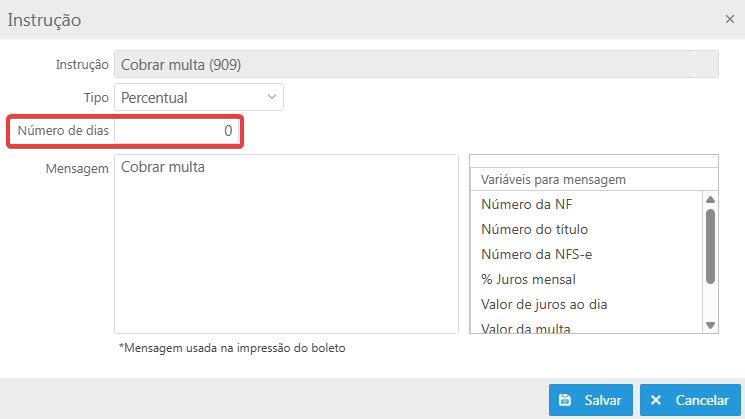Click the Instrução field showing Cobrar multa (909)
The width and height of the screenshot is (745, 419).
pyautogui.click(x=417, y=64)
